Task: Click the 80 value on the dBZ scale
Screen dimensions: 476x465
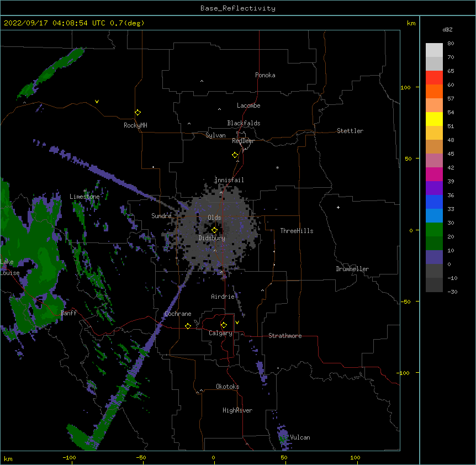Action: 451,44
